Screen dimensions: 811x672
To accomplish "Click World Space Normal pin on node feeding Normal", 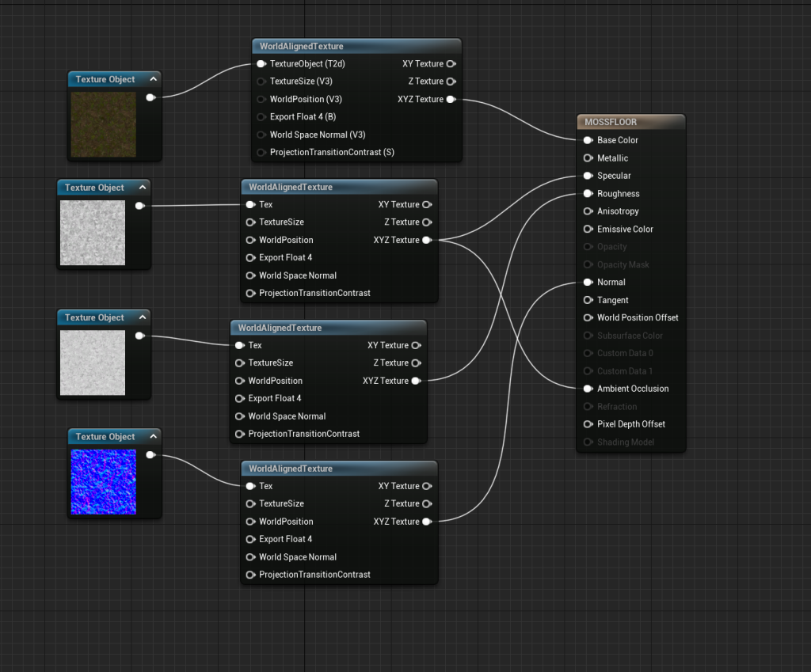I will (x=251, y=557).
